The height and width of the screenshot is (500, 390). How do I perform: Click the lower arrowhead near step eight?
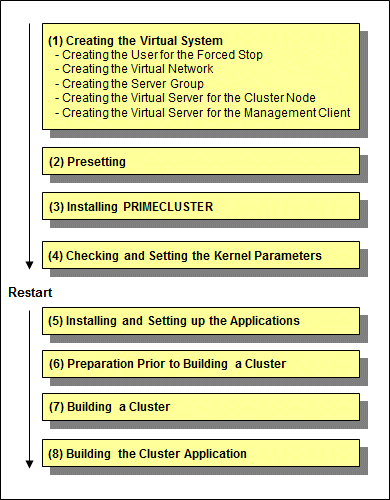point(30,464)
